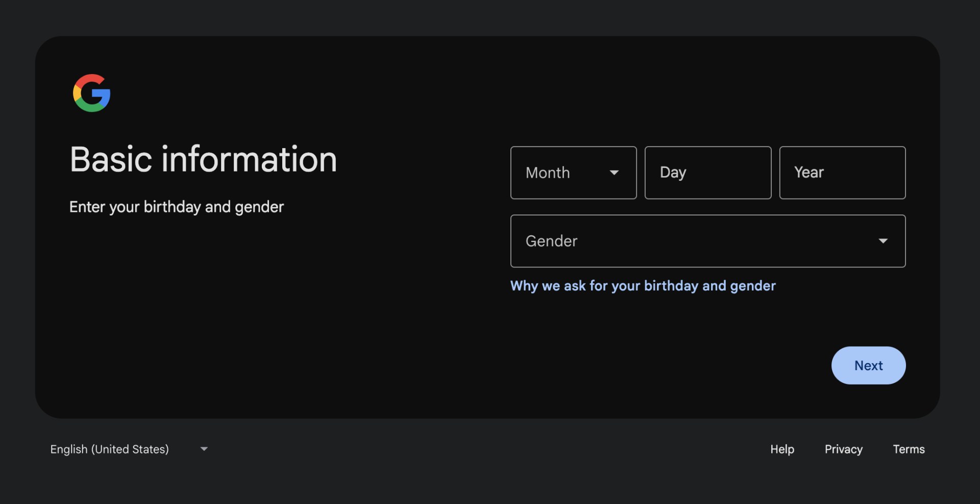Select the Gender field
This screenshot has width=980, height=504.
click(x=707, y=241)
